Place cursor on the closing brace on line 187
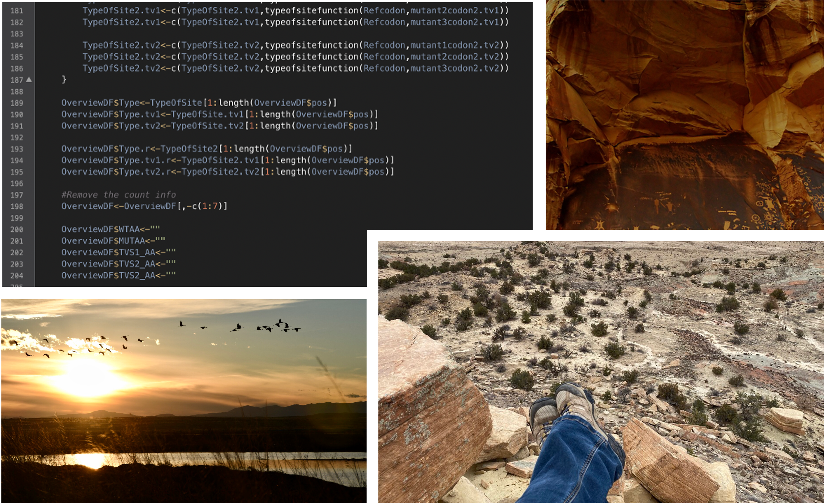The width and height of the screenshot is (825, 504). [x=64, y=80]
